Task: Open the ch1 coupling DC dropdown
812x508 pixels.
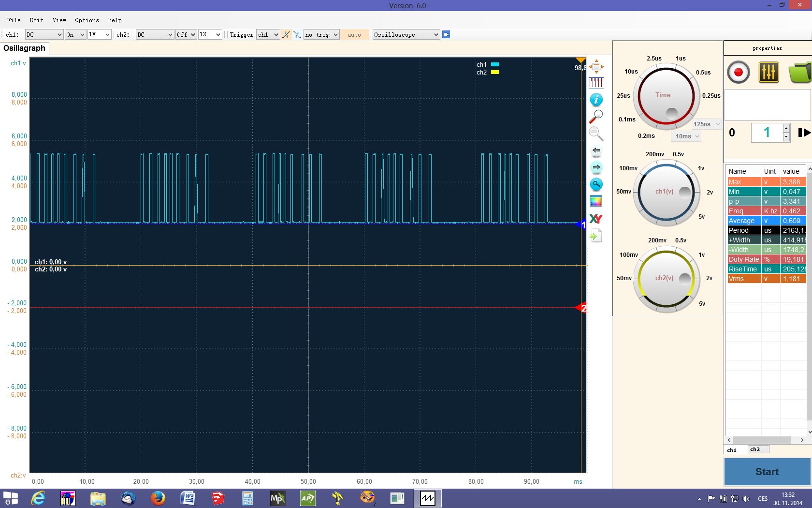Action: (x=44, y=35)
